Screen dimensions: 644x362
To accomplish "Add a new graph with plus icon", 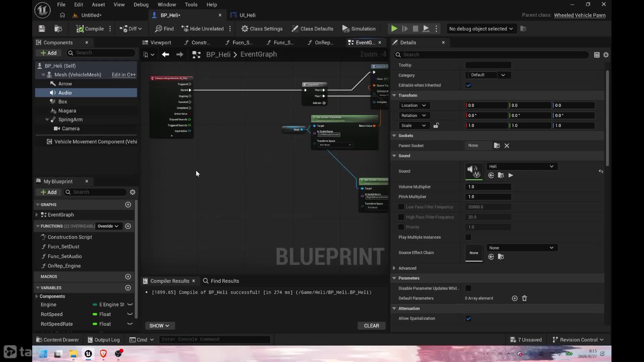I will [128, 204].
